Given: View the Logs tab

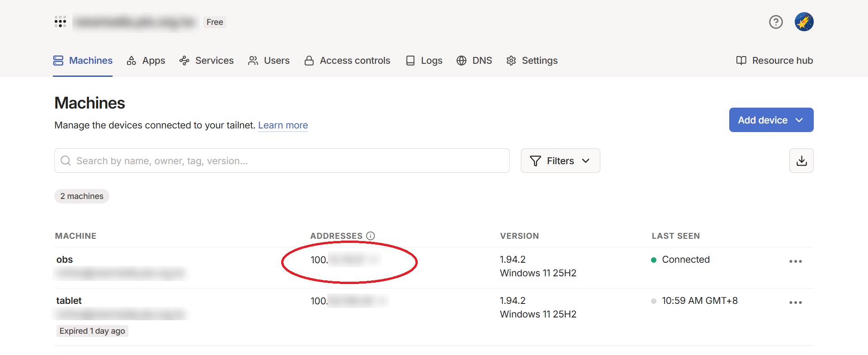Looking at the screenshot, I should click(424, 61).
